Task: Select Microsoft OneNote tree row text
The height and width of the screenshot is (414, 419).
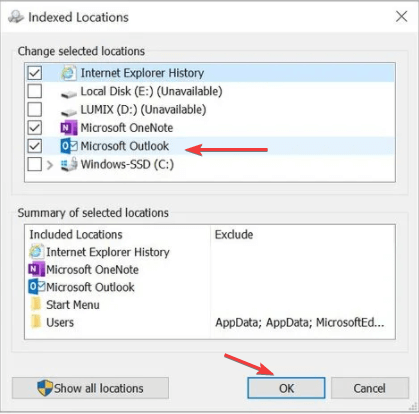Action: (x=127, y=128)
